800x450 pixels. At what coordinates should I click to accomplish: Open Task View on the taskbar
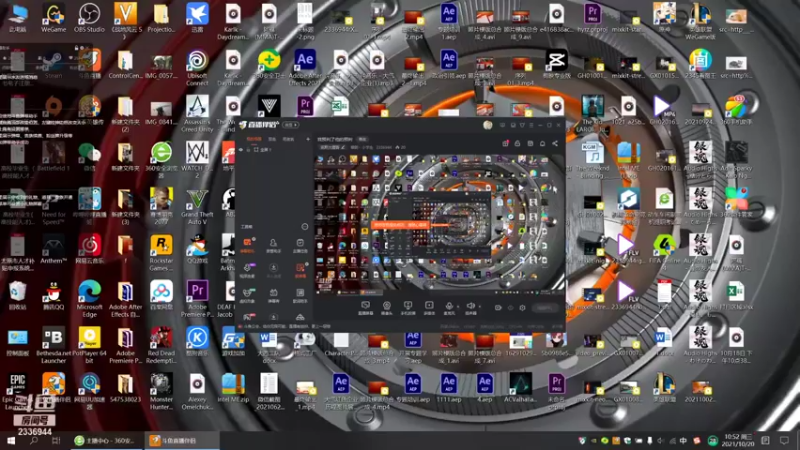56,440
